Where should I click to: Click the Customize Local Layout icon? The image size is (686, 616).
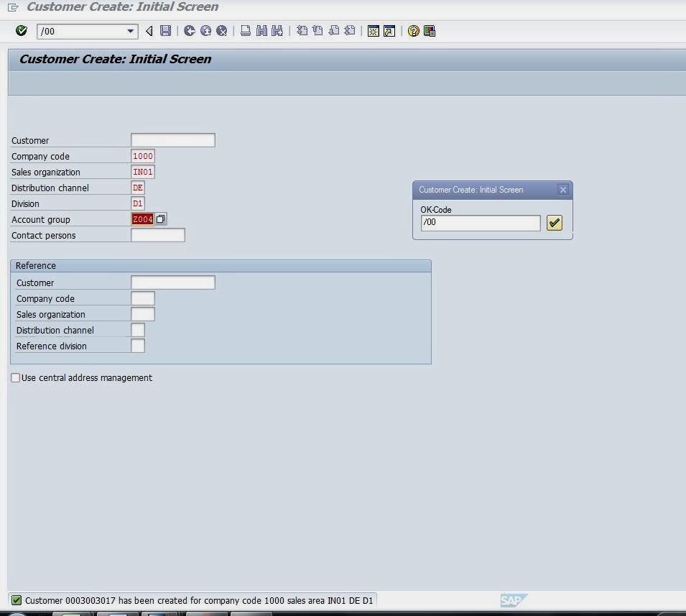click(429, 31)
